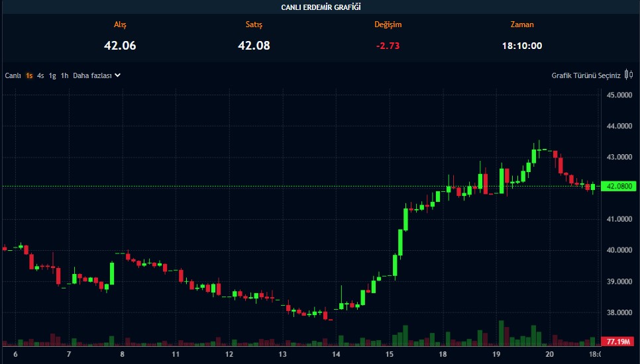Click the Zaman value 18:10:00

522,46
